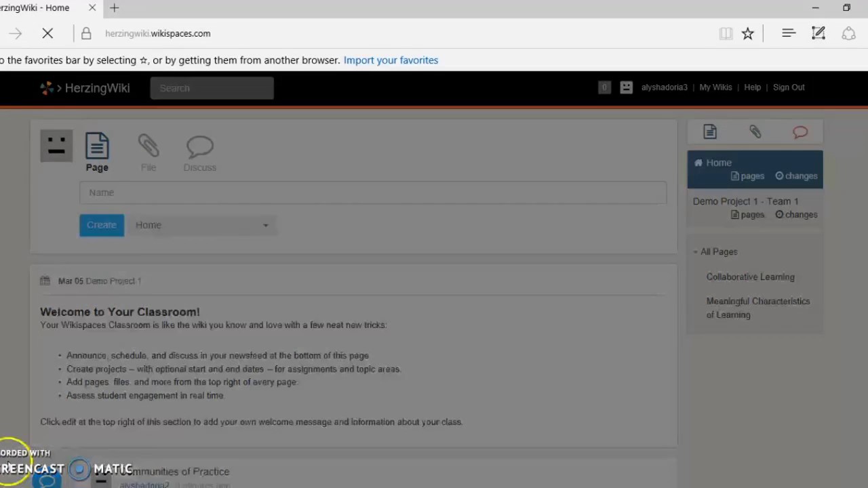The image size is (868, 488).
Task: Focus the page Name input field
Action: (x=373, y=192)
